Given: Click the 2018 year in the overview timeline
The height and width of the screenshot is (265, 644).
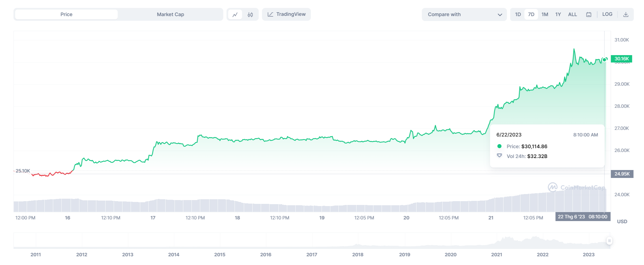Looking at the screenshot, I should [x=358, y=255].
